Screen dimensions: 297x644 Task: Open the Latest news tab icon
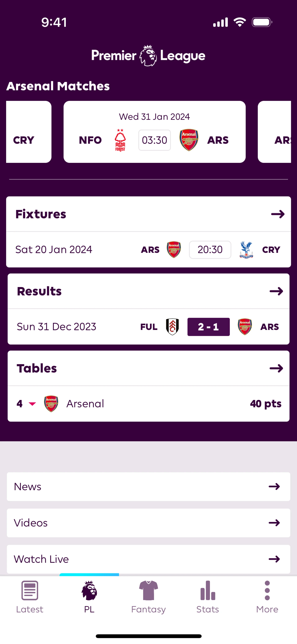[x=30, y=590]
